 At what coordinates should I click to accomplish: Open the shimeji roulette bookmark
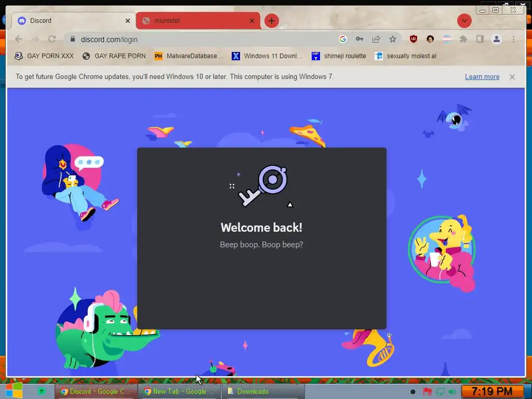pyautogui.click(x=339, y=56)
